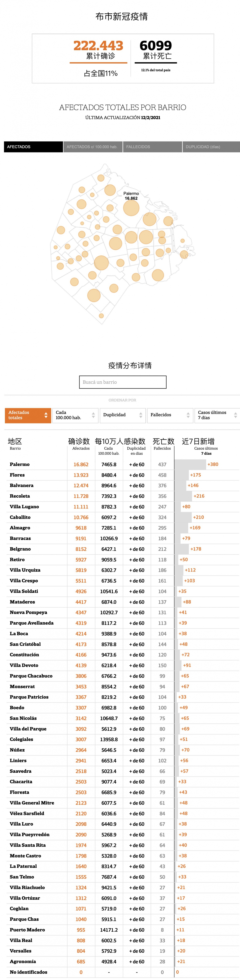Click sort arrows beside Fallecidos sort option
The image size is (240, 980).
click(188, 415)
